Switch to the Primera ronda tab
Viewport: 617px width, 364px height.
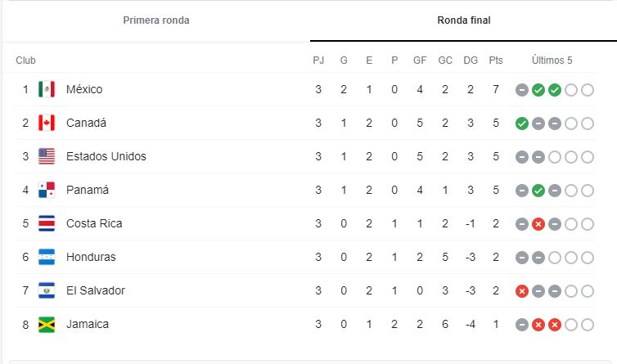pos(156,20)
